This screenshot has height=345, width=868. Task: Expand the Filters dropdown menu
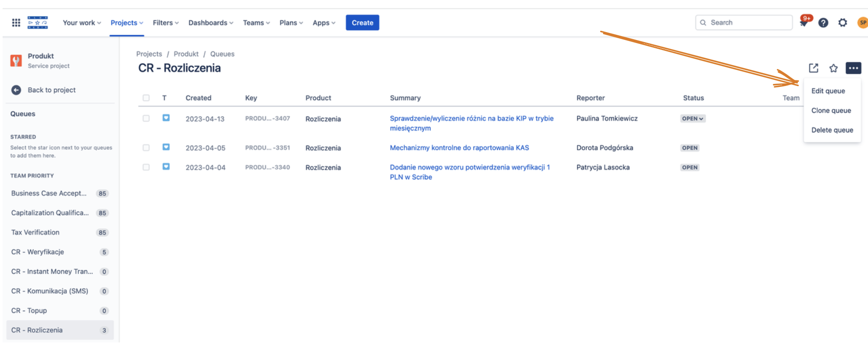coord(165,23)
